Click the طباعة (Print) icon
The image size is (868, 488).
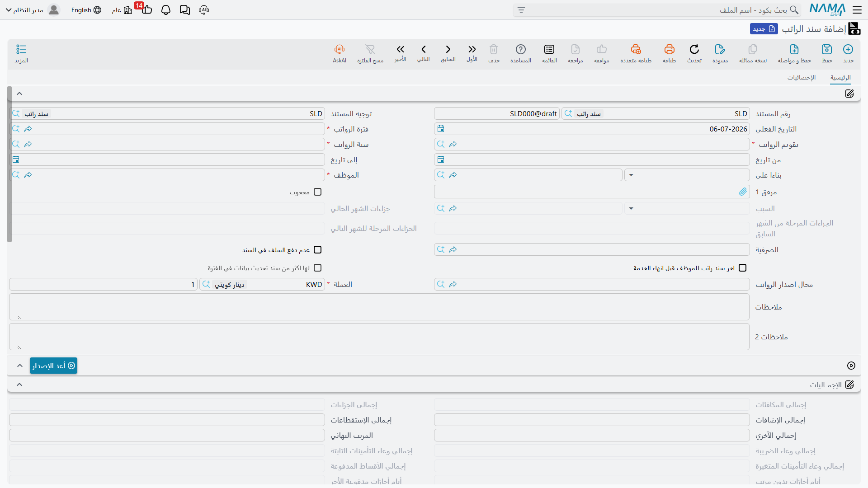coord(670,49)
